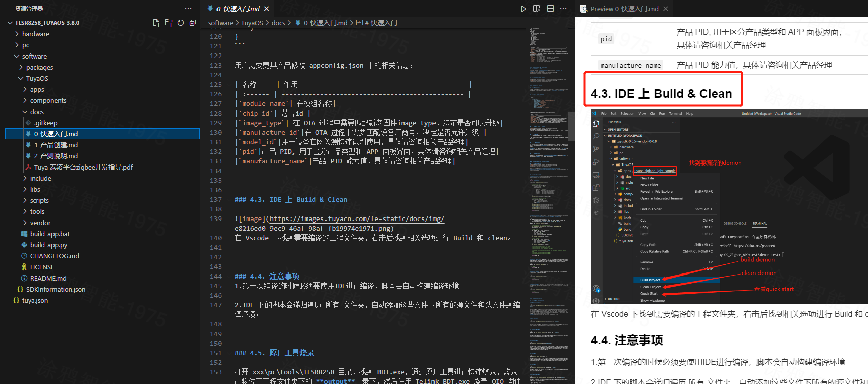
Task: Click the New Folder icon in explorer header
Action: [x=169, y=23]
